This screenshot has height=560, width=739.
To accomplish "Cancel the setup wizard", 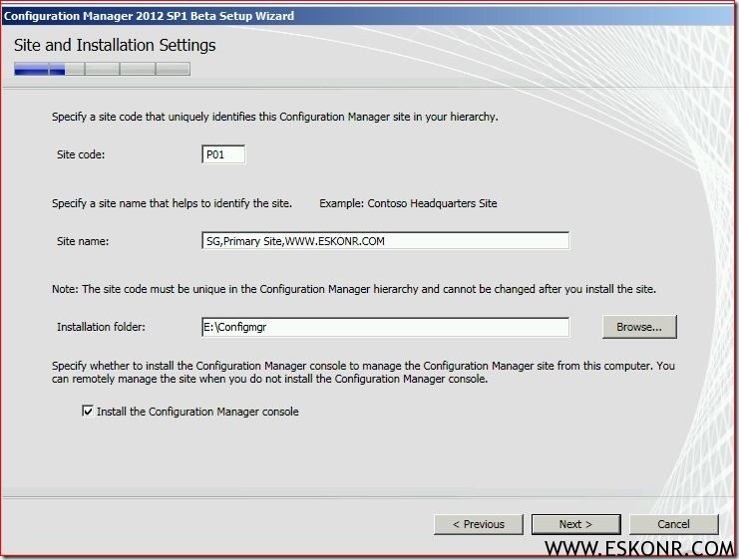I will [673, 524].
